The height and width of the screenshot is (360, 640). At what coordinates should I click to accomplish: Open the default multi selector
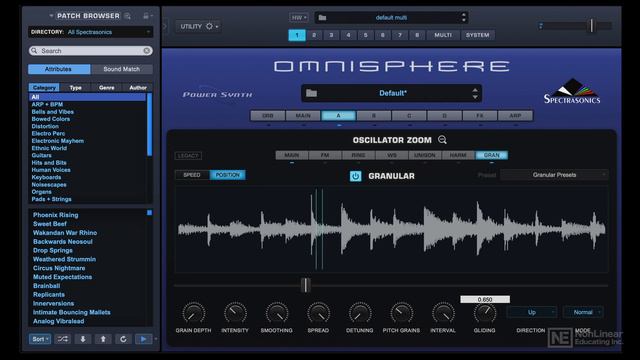click(391, 18)
